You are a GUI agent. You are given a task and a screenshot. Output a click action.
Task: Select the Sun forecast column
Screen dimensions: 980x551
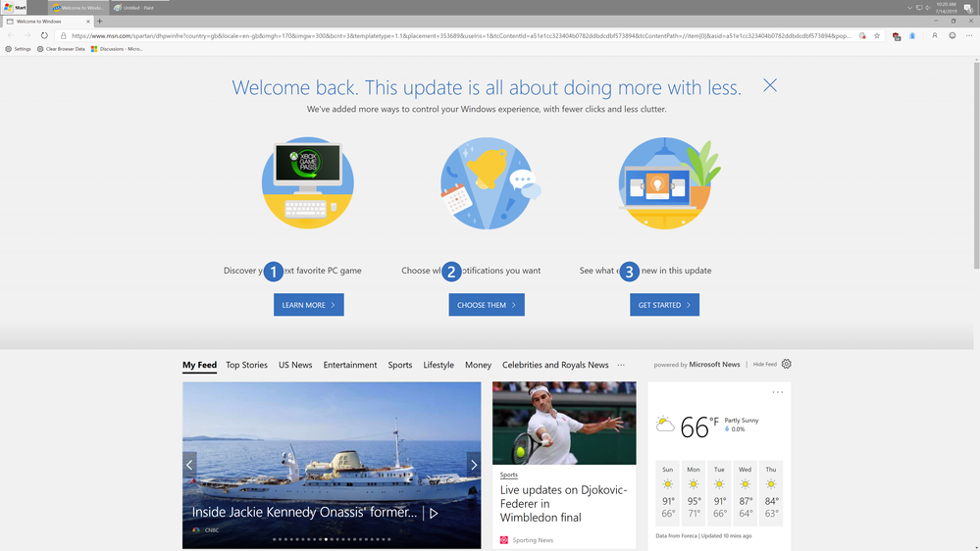667,493
